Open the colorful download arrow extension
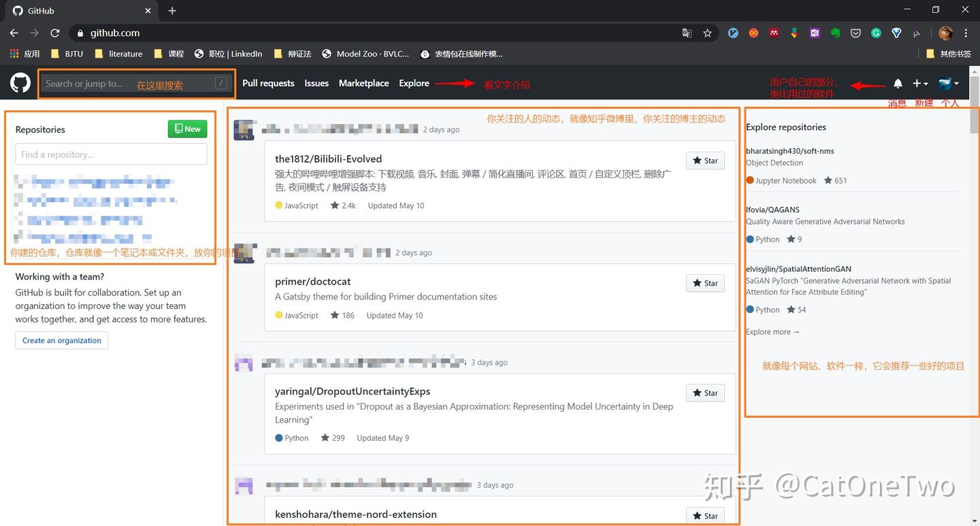Screen dimensions: 980x526 (794, 33)
